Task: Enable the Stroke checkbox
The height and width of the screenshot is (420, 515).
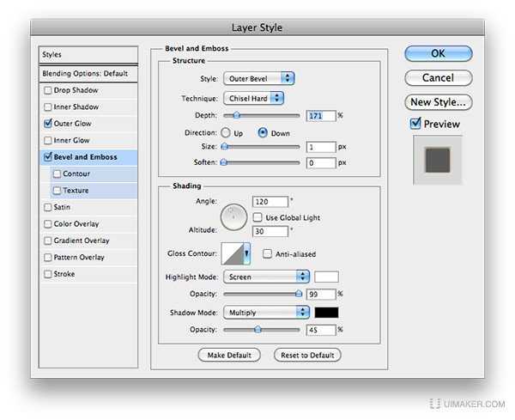Action: (47, 274)
